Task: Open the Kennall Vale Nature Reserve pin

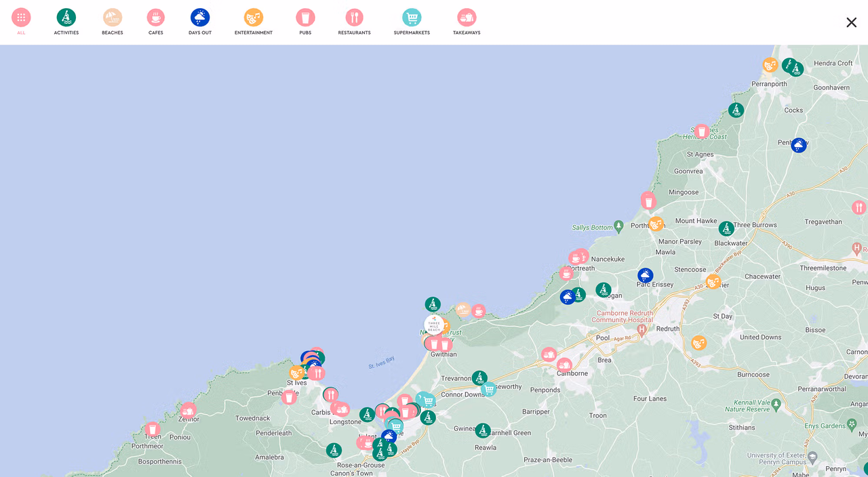Action: point(776,404)
